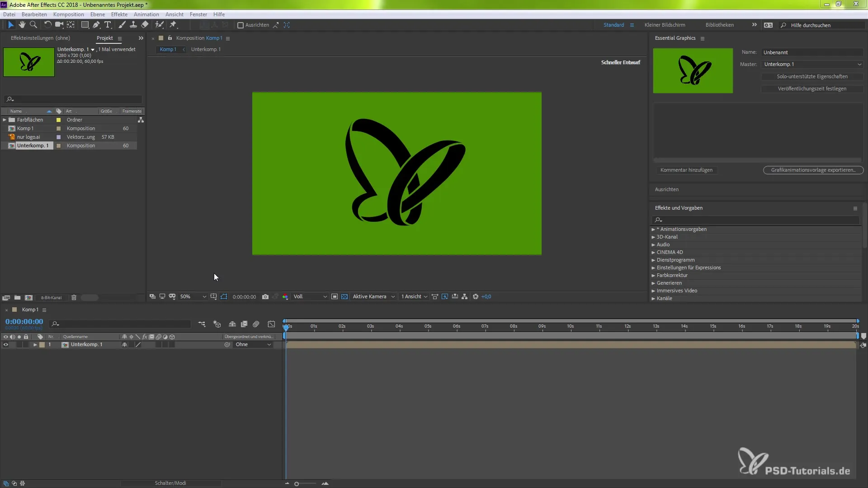Select the Pen tool
Screen dimensions: 868x488
coord(96,25)
